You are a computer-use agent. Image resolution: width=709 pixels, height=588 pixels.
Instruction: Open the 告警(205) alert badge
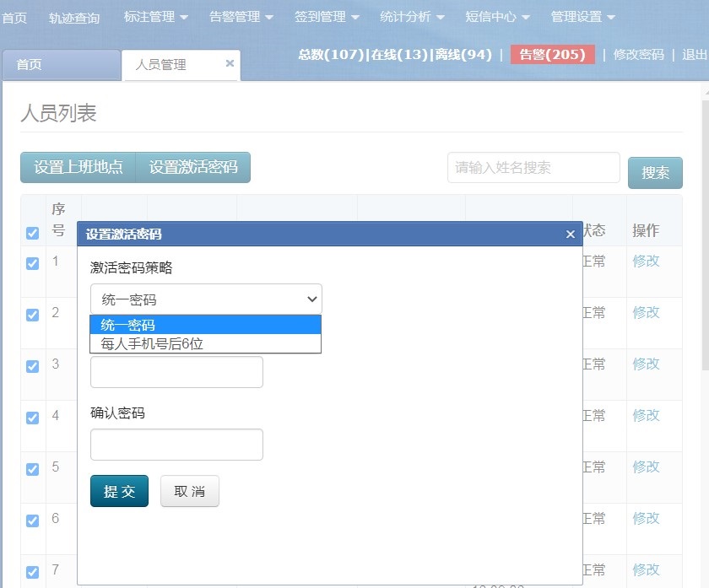point(553,55)
